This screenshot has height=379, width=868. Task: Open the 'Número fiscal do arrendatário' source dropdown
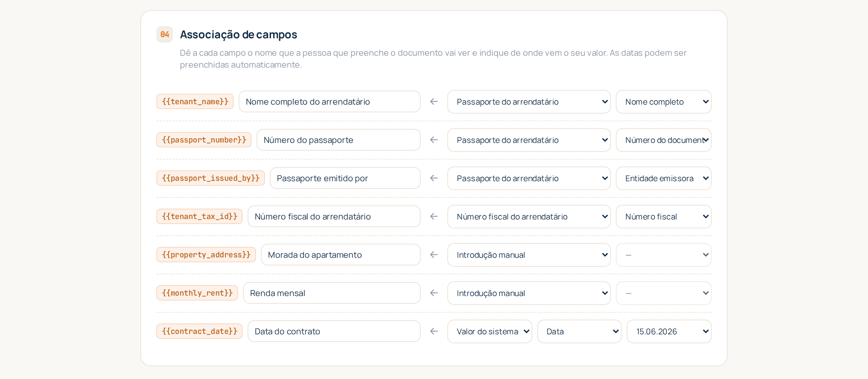[529, 217]
